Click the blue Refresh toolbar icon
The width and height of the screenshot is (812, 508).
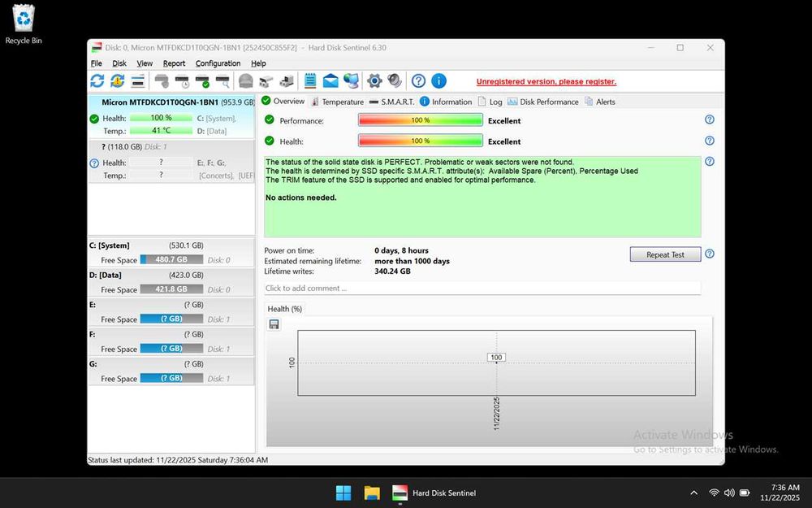(97, 80)
